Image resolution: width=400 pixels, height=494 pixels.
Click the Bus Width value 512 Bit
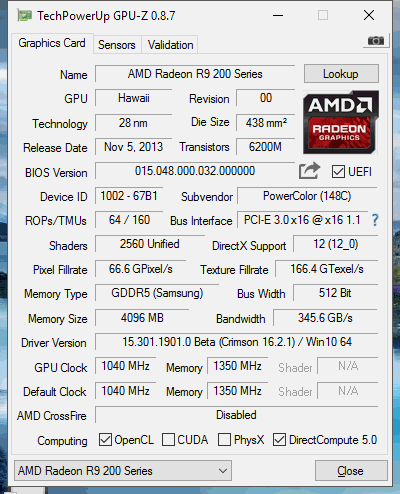click(x=336, y=293)
